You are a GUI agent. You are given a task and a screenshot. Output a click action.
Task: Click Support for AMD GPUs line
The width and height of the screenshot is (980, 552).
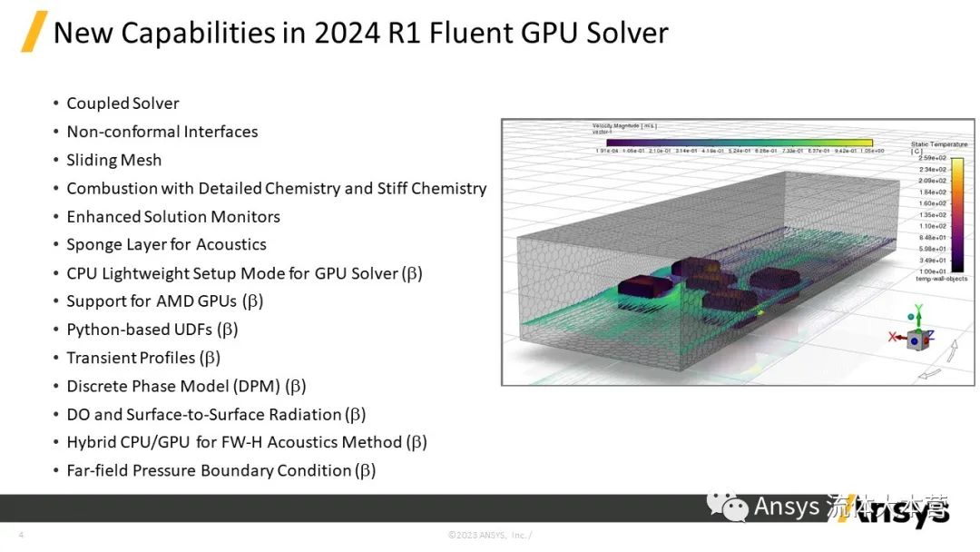[x=165, y=301]
